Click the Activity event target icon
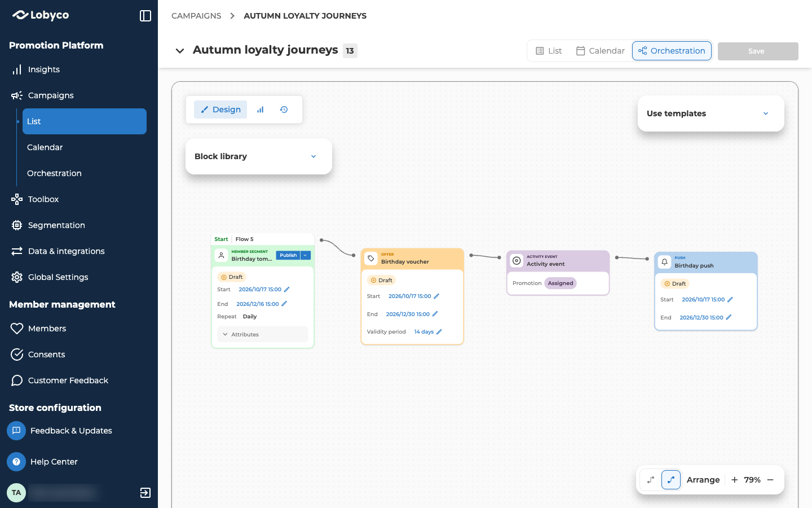Image resolution: width=812 pixels, height=508 pixels. click(517, 261)
